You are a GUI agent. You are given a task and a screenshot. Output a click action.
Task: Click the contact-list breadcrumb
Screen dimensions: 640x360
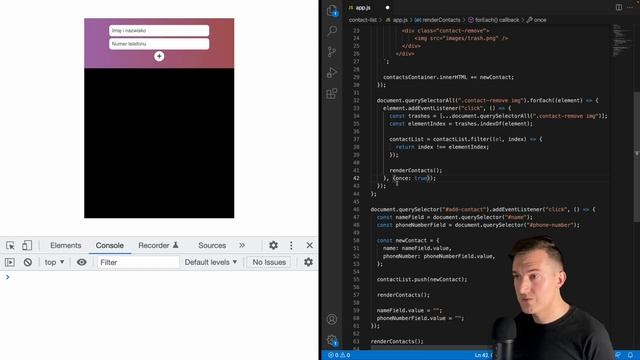[x=363, y=20]
